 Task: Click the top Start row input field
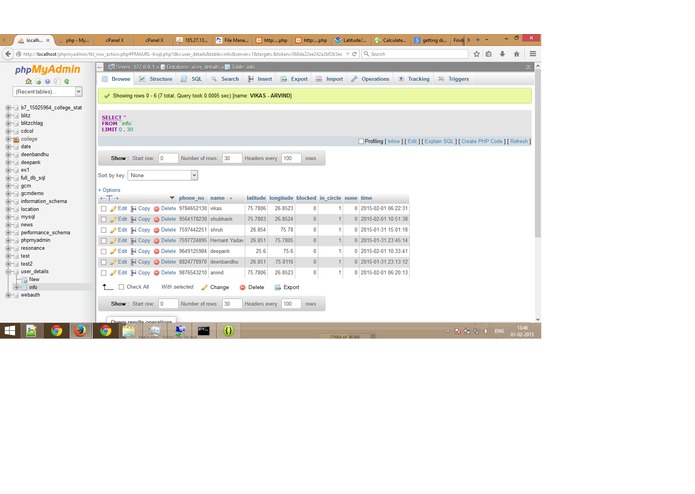[168, 158]
